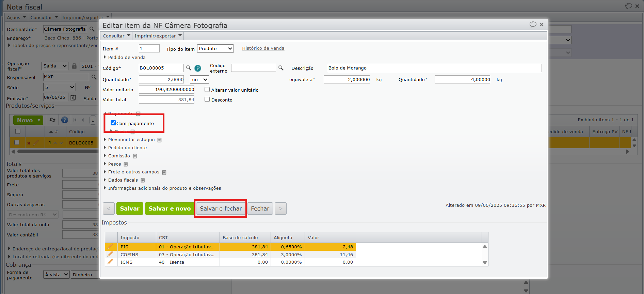The height and width of the screenshot is (294, 644).
Task: Open Imprimir/exportar menu in Nota fiscal window
Action: [x=86, y=17]
